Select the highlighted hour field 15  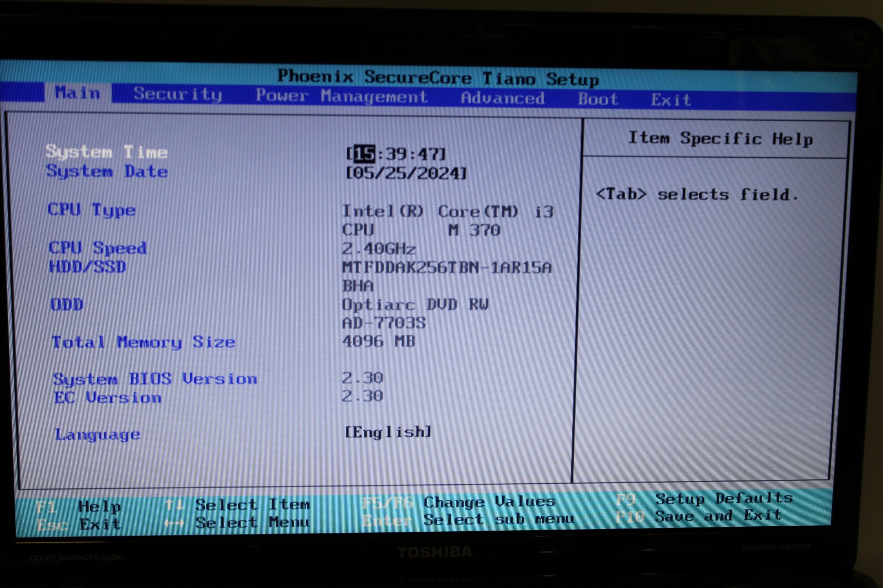pyautogui.click(x=364, y=153)
